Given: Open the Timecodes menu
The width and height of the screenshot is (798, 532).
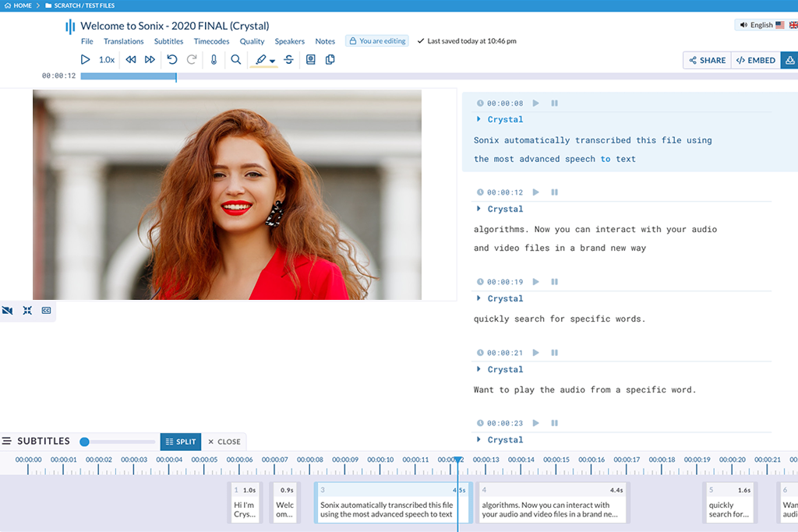Looking at the screenshot, I should (x=211, y=41).
